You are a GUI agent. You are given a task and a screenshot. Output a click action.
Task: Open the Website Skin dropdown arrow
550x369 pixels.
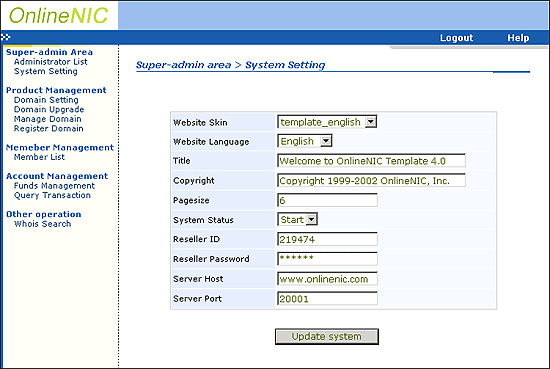(371, 122)
